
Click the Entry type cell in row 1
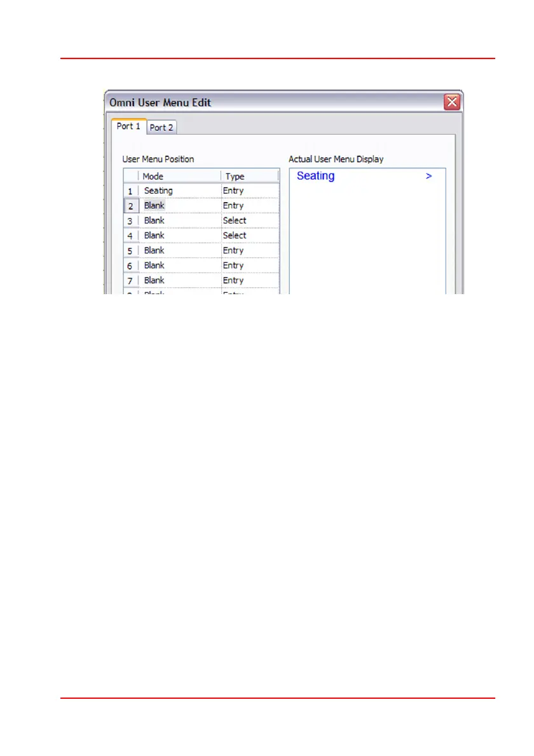click(x=250, y=191)
